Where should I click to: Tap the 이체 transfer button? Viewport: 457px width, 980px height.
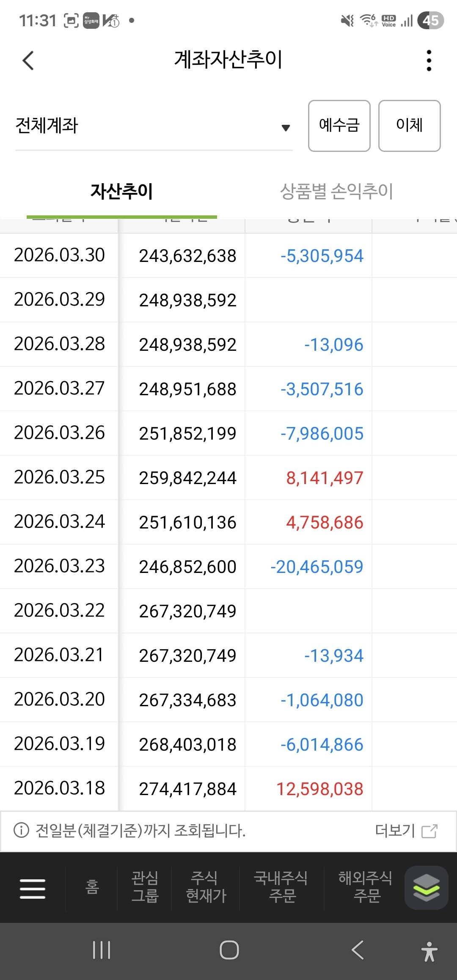click(409, 126)
